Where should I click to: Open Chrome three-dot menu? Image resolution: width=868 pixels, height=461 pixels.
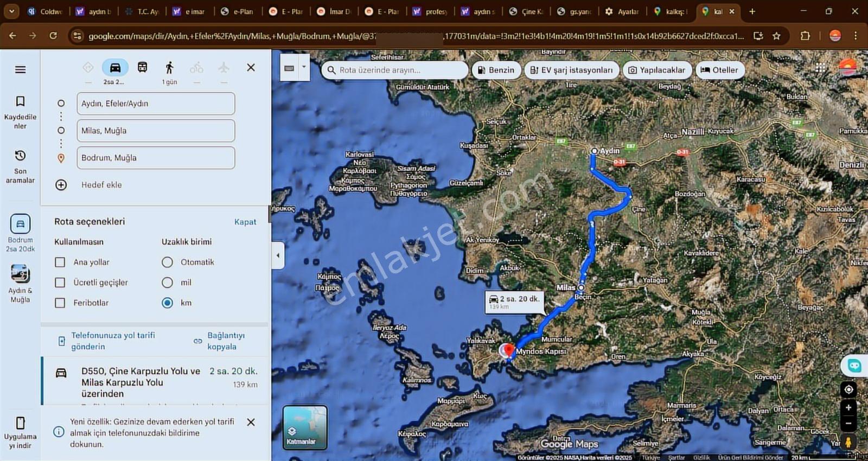point(856,36)
